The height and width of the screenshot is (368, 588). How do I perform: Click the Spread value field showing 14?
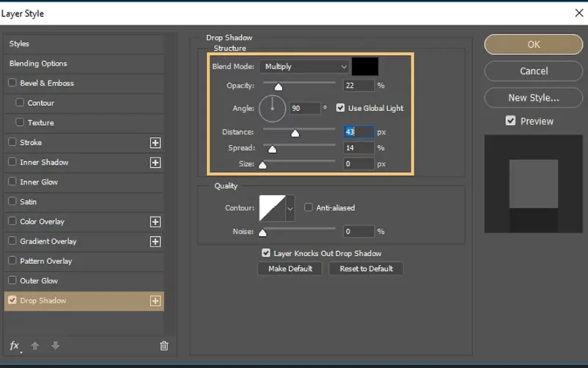[x=359, y=148]
